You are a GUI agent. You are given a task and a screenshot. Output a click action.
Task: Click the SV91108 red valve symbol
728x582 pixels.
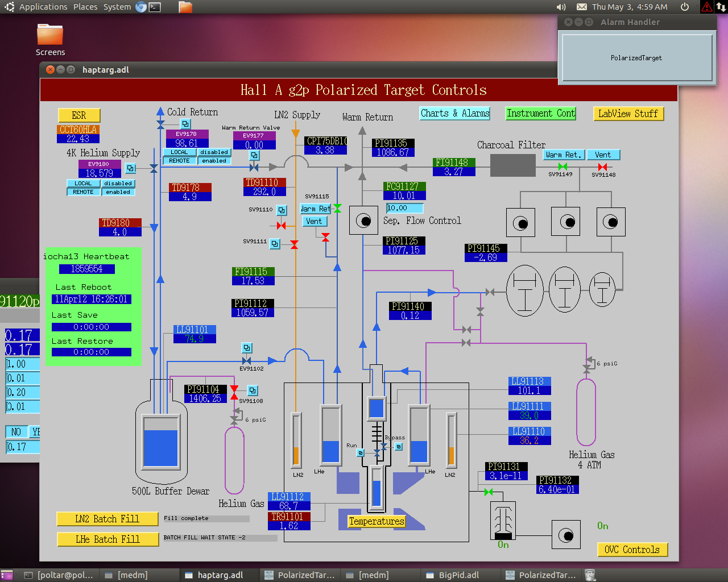(234, 392)
